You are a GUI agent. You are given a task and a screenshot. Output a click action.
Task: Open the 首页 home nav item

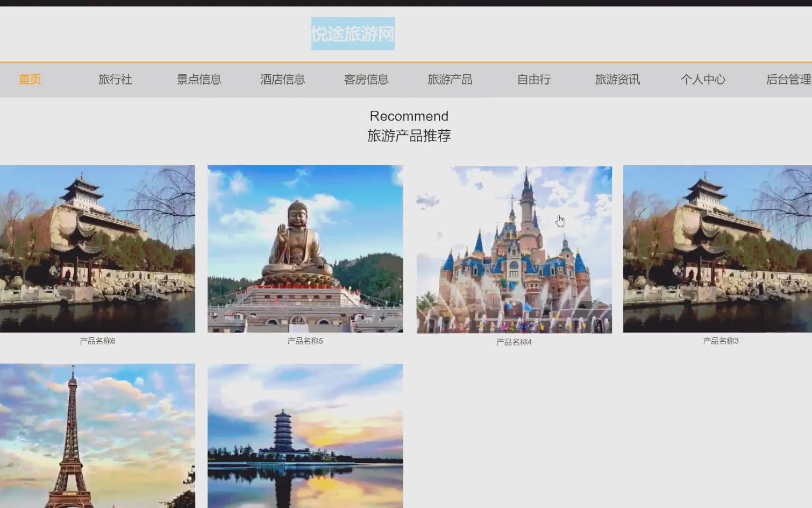pyautogui.click(x=30, y=80)
